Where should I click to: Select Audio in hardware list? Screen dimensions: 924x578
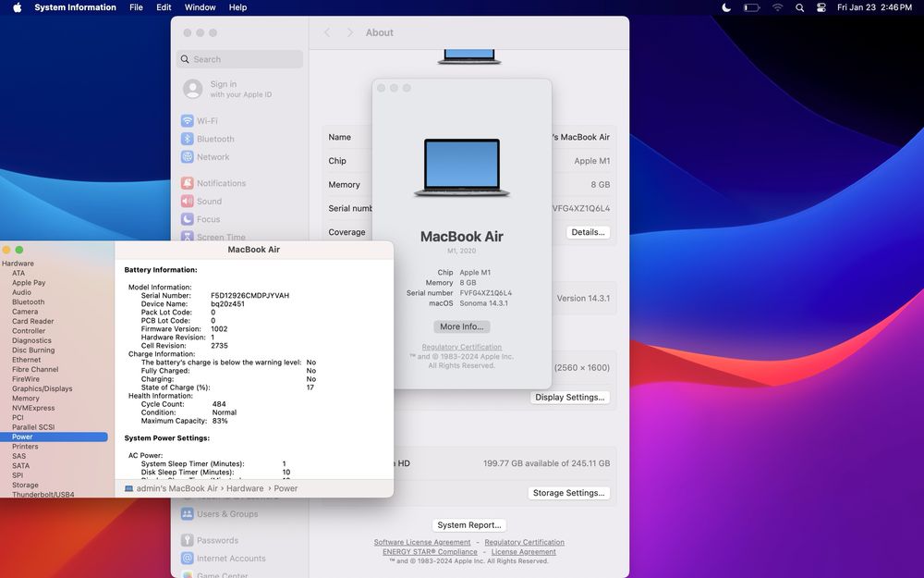coord(21,292)
